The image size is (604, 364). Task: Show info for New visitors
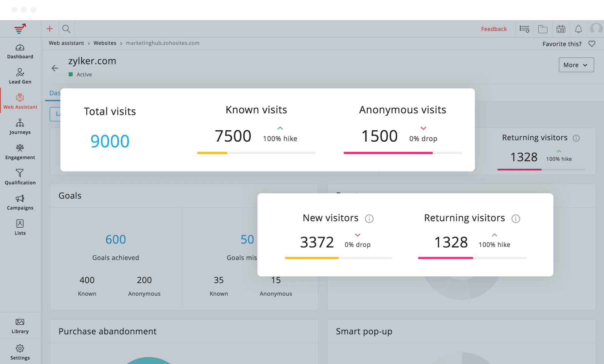(369, 219)
